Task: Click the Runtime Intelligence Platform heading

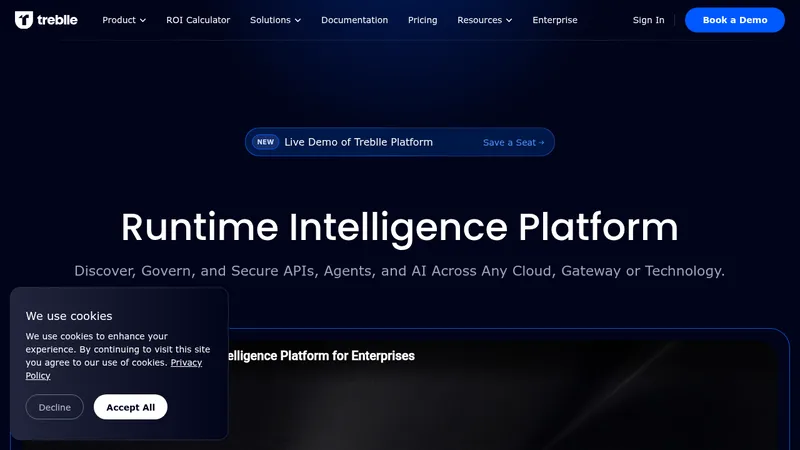Action: coord(399,227)
